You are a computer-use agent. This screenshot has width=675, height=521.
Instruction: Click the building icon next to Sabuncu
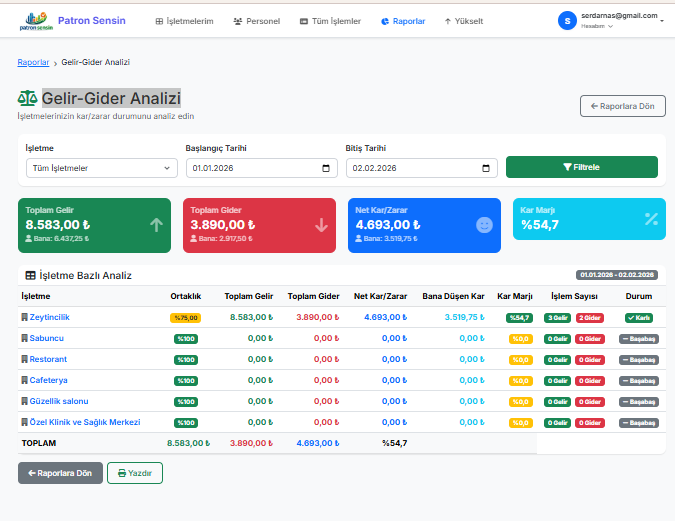[25, 338]
